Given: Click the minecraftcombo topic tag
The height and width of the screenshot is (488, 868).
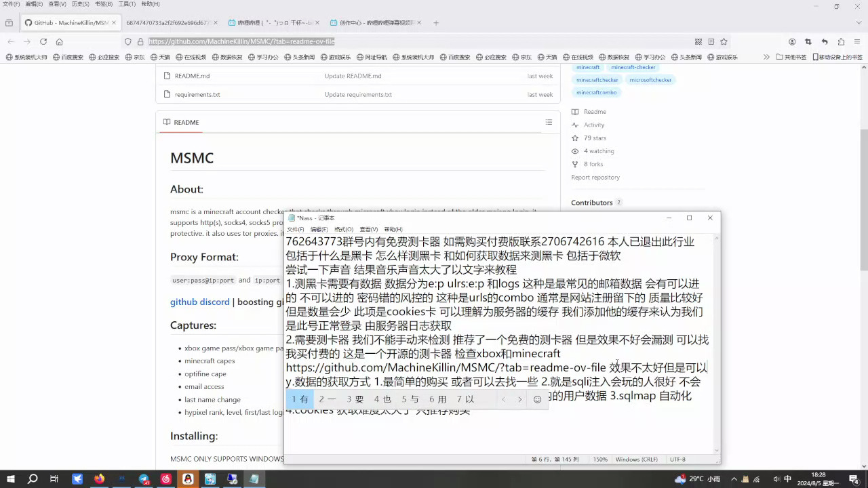Looking at the screenshot, I should click(597, 92).
